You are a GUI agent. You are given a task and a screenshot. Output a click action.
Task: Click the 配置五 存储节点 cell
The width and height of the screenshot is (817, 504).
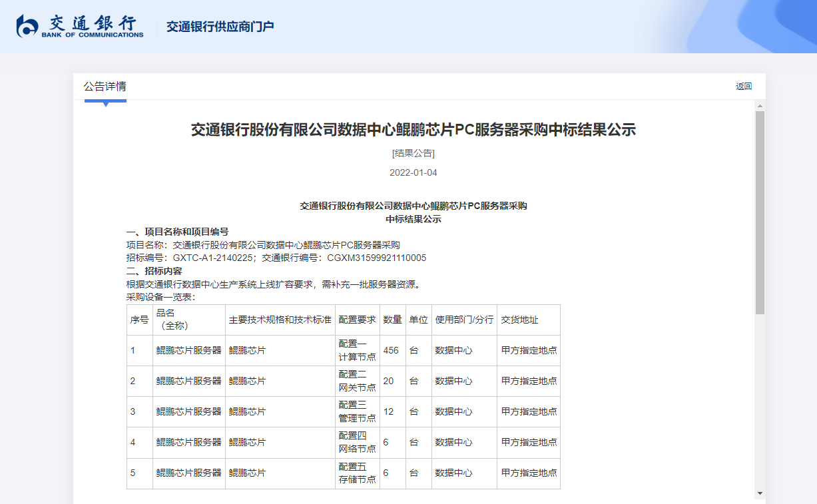[358, 473]
